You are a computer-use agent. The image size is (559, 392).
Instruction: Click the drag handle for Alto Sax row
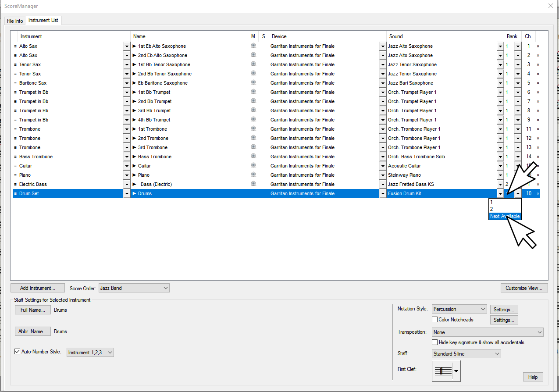15,46
